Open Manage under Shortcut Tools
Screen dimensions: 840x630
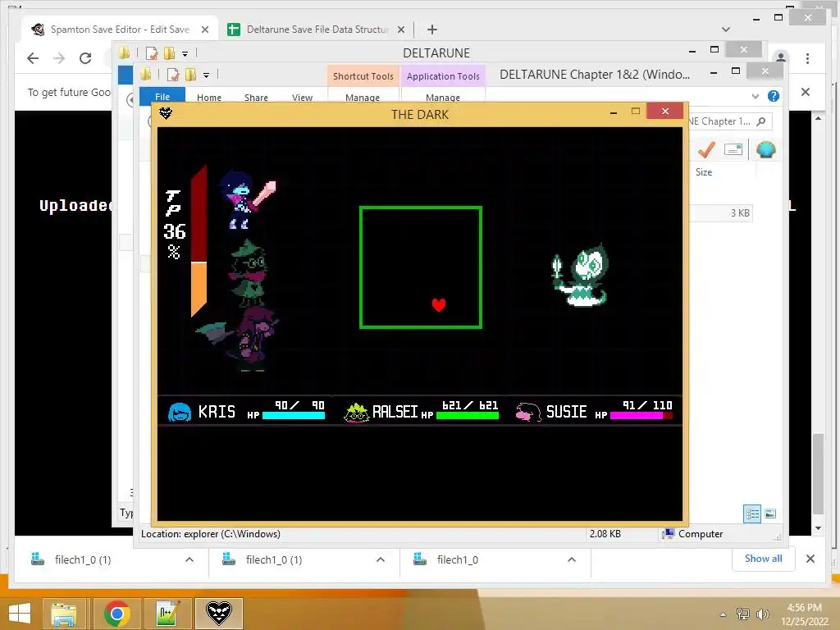coord(363,98)
